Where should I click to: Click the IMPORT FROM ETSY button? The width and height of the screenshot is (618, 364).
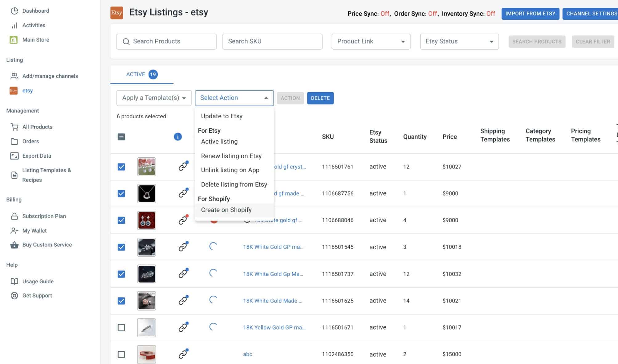click(x=530, y=14)
